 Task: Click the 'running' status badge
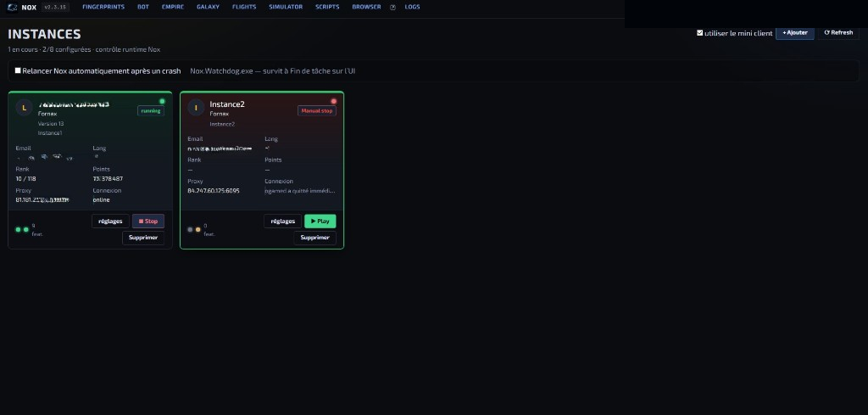(x=151, y=111)
